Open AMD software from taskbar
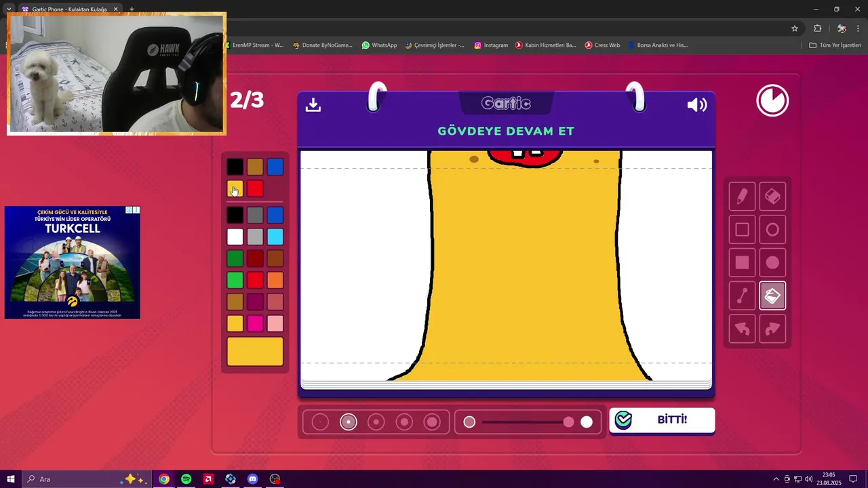 (208, 479)
